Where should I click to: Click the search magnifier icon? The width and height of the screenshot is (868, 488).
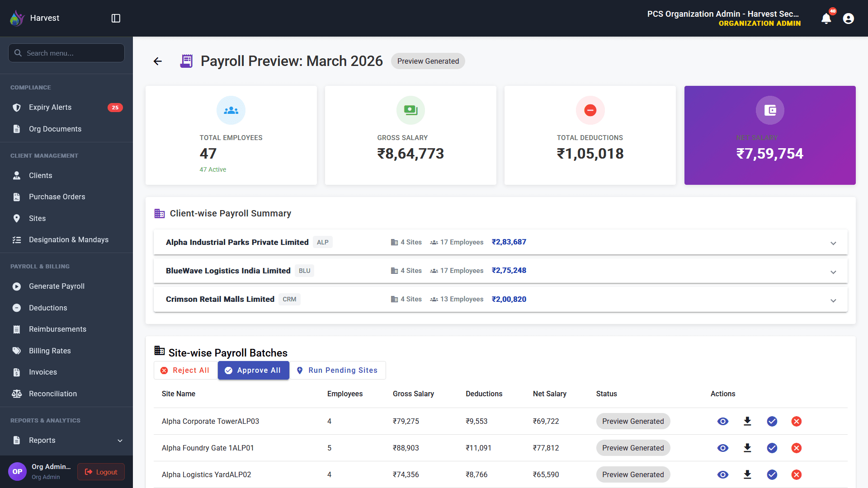click(18, 53)
